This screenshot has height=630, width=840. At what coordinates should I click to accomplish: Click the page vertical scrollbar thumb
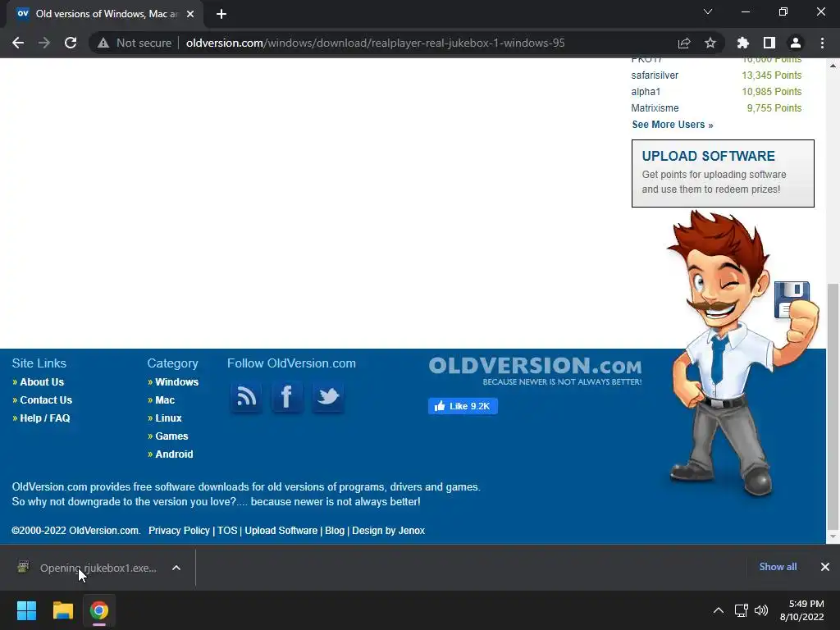coord(833,405)
